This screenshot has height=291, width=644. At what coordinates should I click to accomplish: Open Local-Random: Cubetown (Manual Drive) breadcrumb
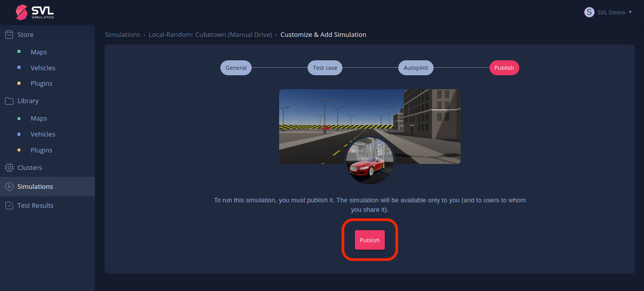coord(210,34)
